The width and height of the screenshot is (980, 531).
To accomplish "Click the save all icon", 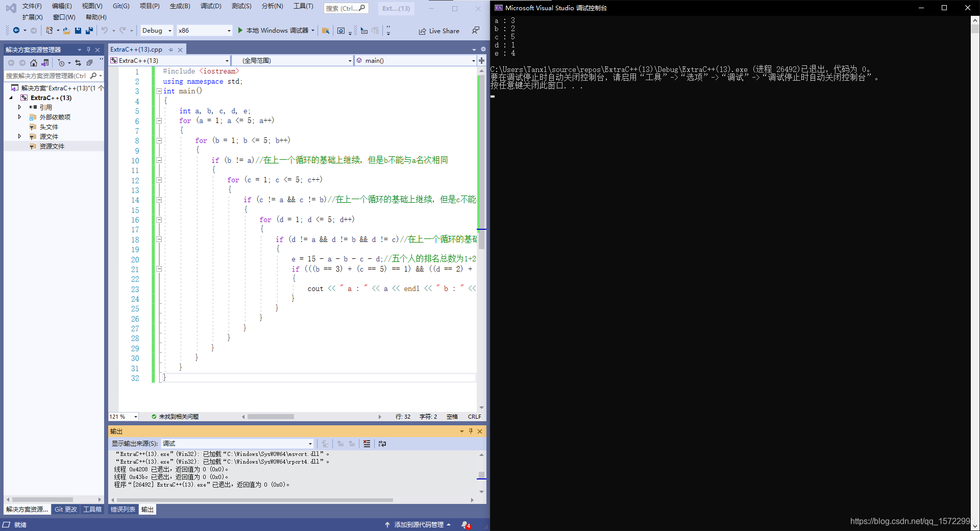I will point(89,31).
